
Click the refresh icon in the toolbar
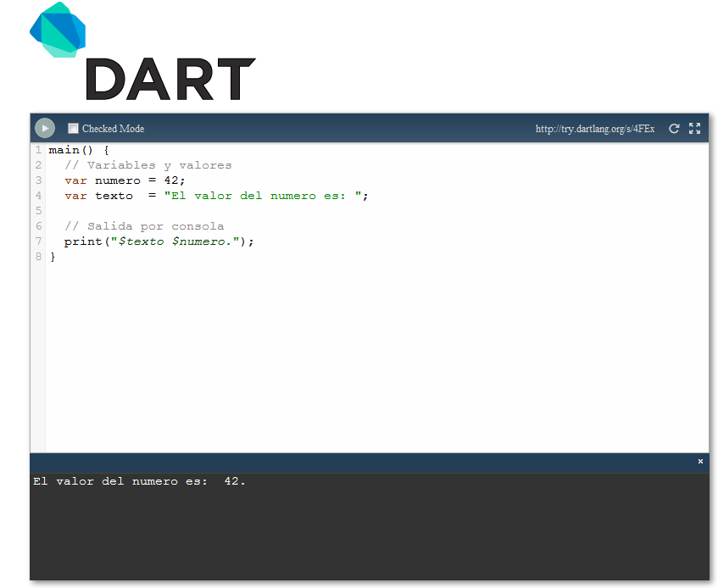[x=674, y=128]
